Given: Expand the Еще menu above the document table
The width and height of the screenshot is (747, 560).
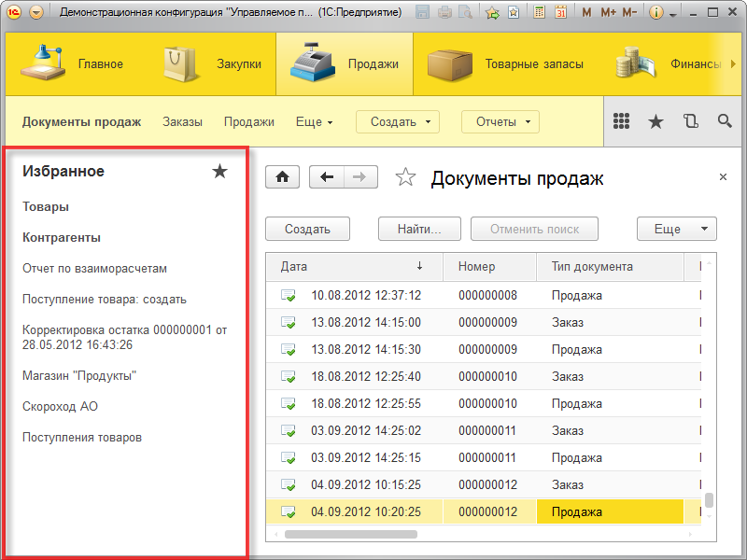Looking at the screenshot, I should [676, 228].
